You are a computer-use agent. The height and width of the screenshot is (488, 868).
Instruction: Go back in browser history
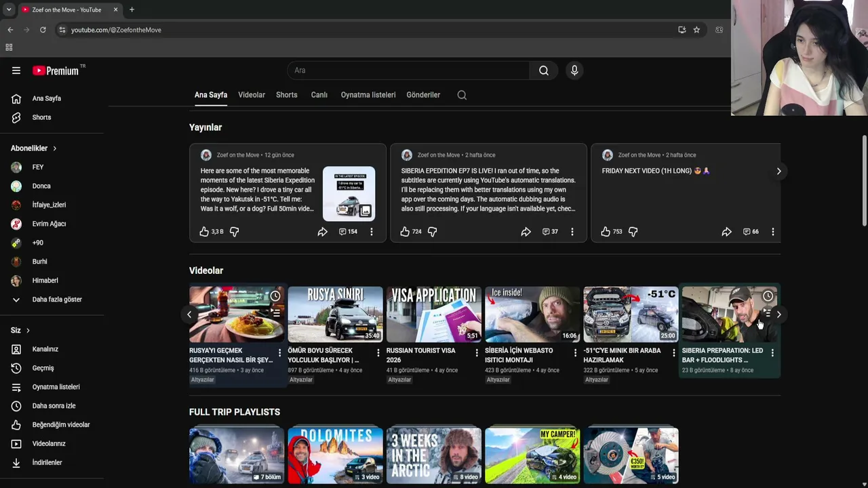point(10,30)
